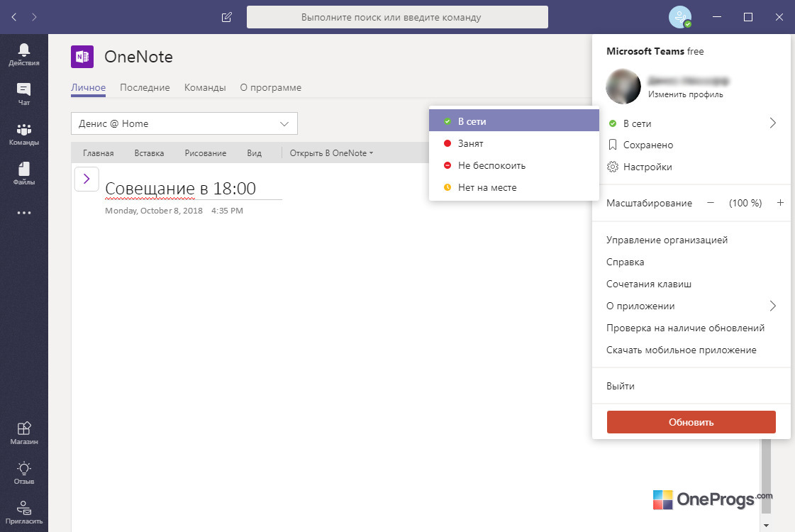Click Изменить профиль link
795x532 pixels.
(686, 94)
